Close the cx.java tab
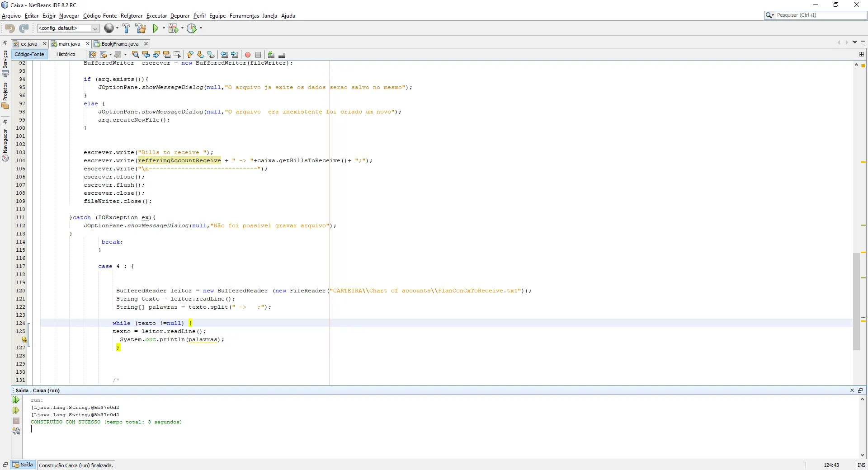Image resolution: width=868 pixels, height=470 pixels. 44,44
